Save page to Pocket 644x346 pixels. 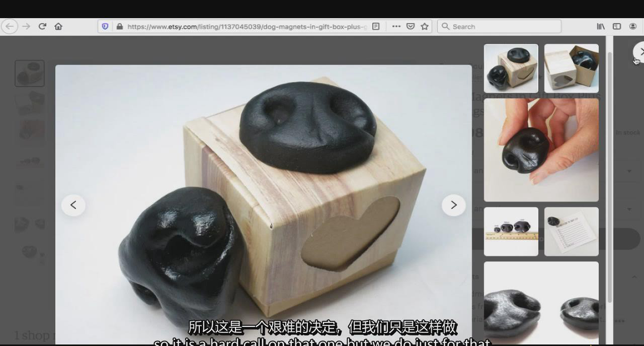tap(411, 26)
